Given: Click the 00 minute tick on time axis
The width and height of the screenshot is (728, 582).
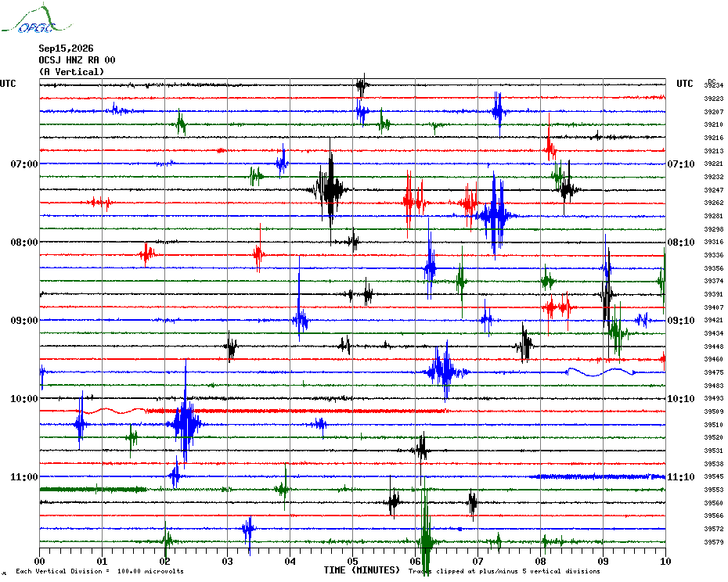Looking at the screenshot, I should 39,561.
